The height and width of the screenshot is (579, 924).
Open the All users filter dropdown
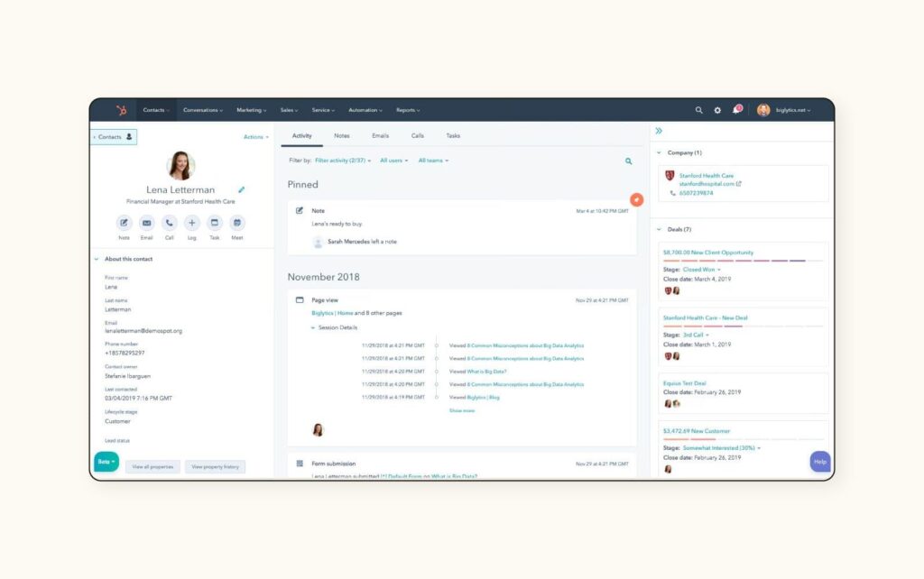[x=394, y=161]
